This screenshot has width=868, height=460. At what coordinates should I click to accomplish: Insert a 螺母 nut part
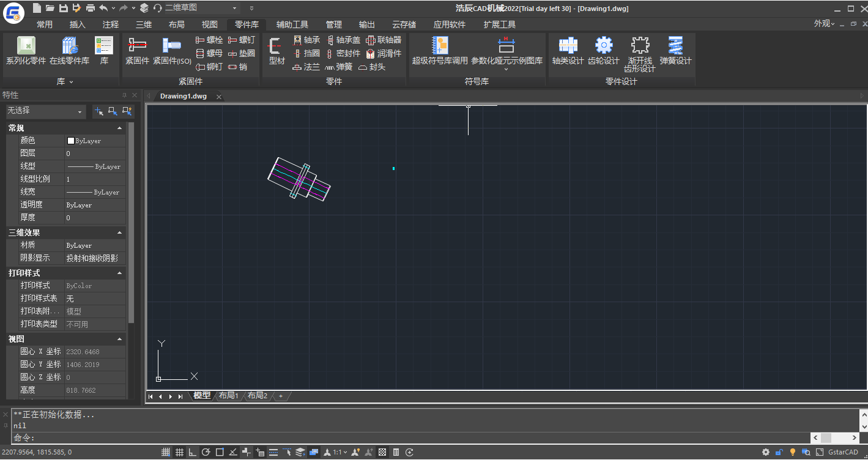pyautogui.click(x=209, y=53)
